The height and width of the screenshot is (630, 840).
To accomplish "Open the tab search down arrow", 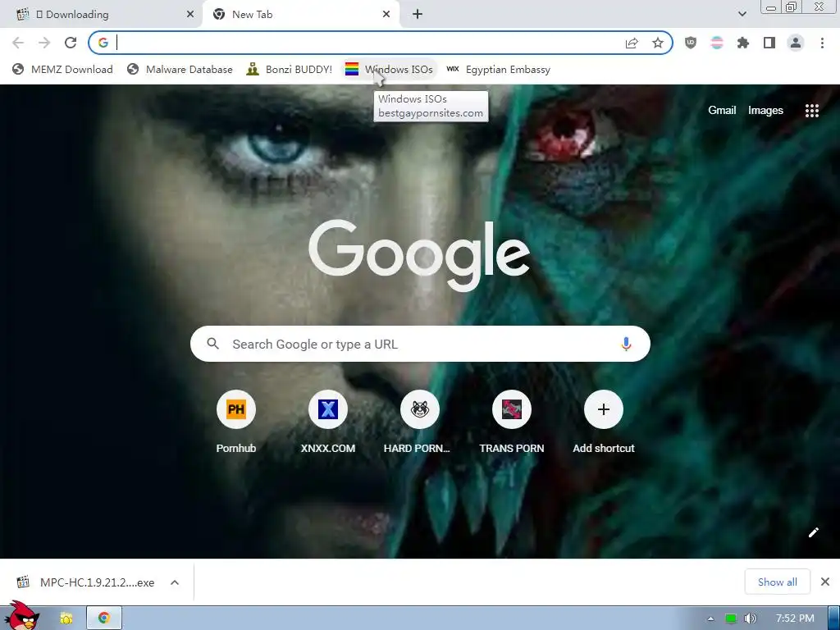I will pyautogui.click(x=742, y=15).
